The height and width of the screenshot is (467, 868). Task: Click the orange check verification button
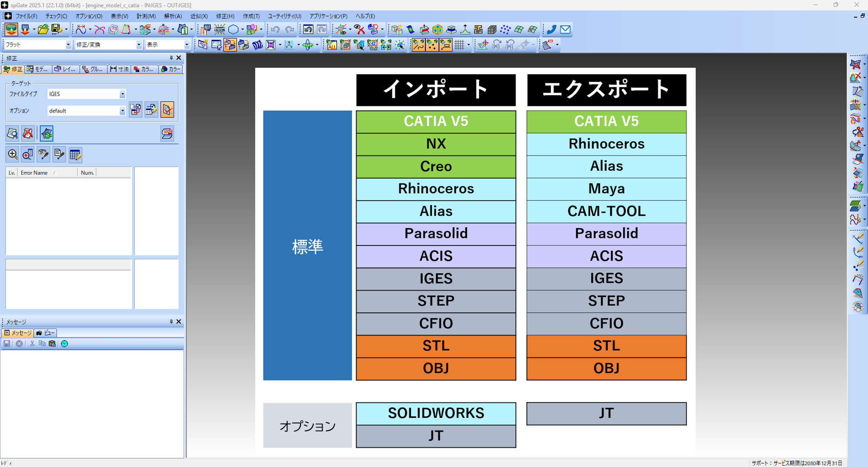click(167, 109)
